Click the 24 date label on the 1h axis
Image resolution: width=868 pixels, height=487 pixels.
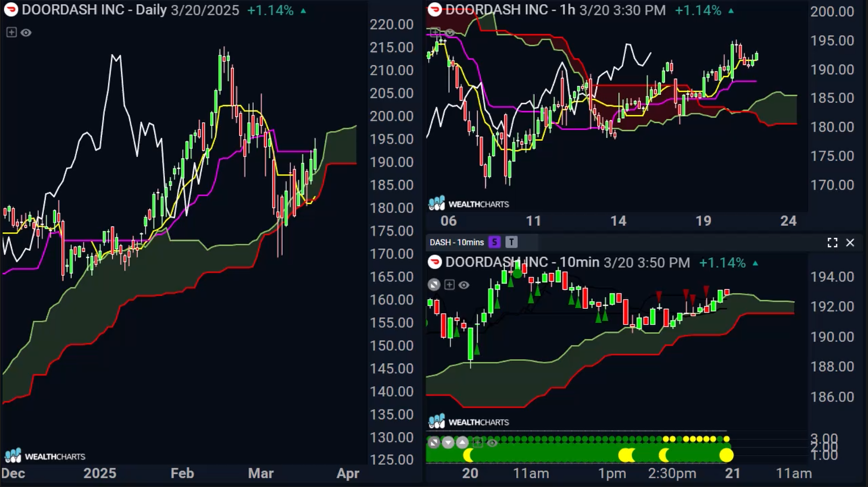pos(788,221)
